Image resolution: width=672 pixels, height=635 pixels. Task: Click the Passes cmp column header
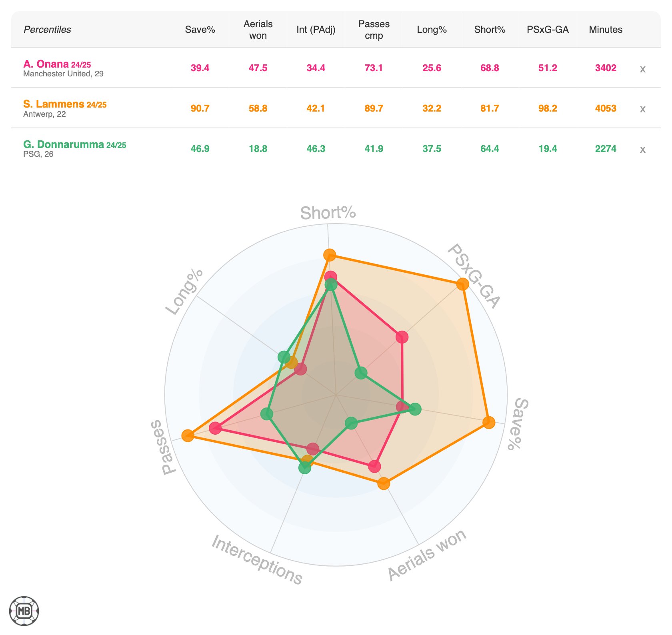point(374,30)
